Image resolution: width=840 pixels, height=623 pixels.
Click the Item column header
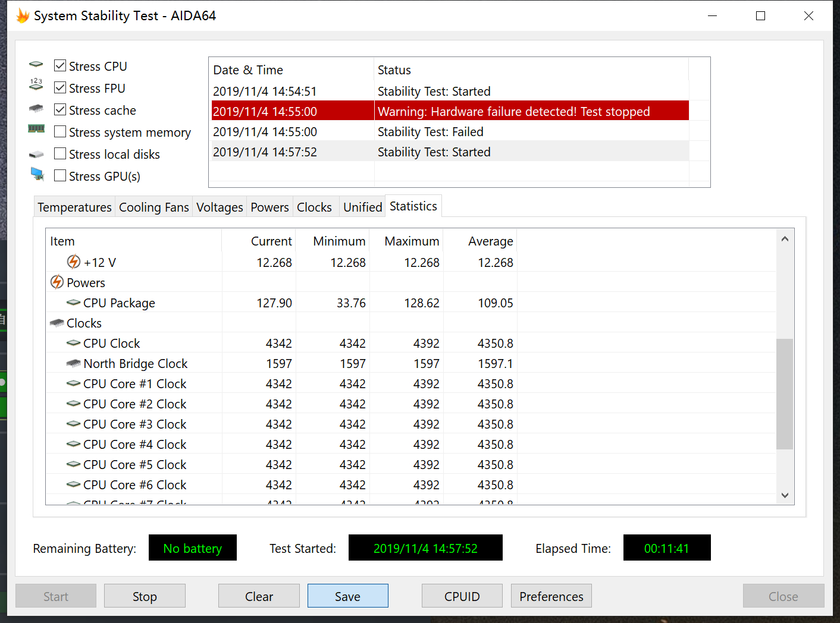pos(134,241)
